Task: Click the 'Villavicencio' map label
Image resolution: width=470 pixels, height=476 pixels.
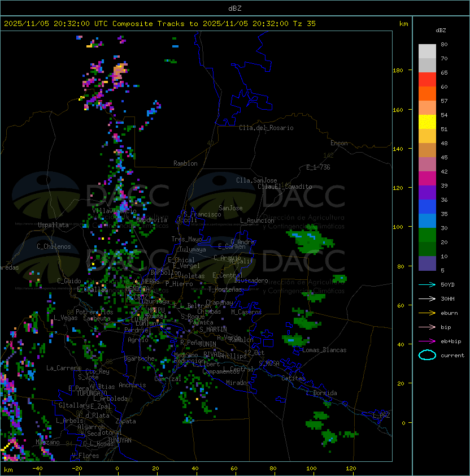Action: (114, 210)
